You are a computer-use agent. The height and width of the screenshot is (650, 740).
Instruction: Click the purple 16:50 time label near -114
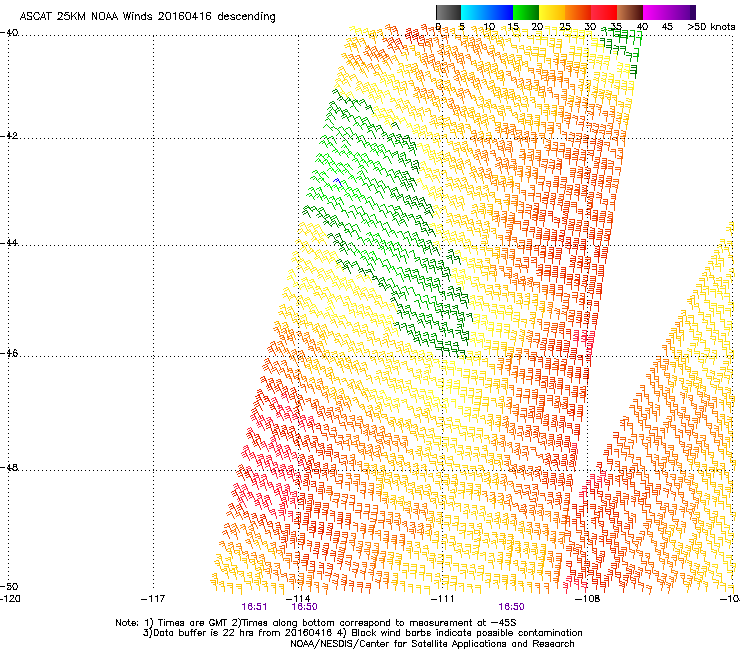click(x=304, y=607)
